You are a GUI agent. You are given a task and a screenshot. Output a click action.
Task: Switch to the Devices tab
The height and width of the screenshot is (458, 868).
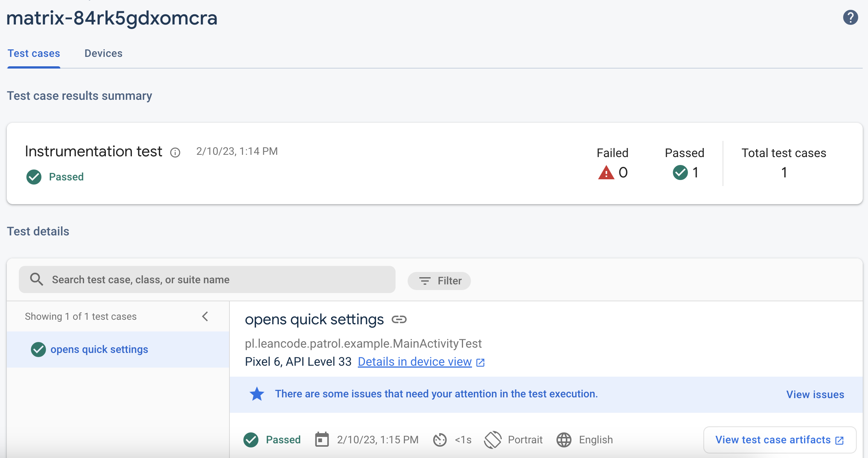pyautogui.click(x=103, y=53)
